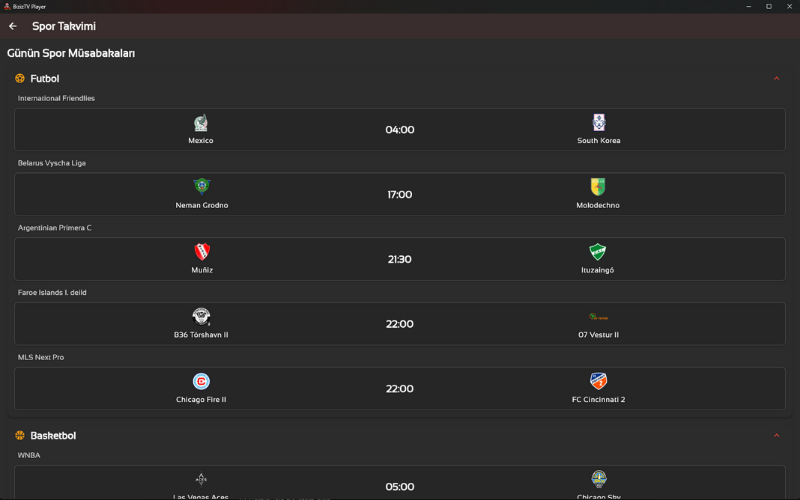Collapse the Basketbol section chevron
The image size is (800, 500).
777,436
